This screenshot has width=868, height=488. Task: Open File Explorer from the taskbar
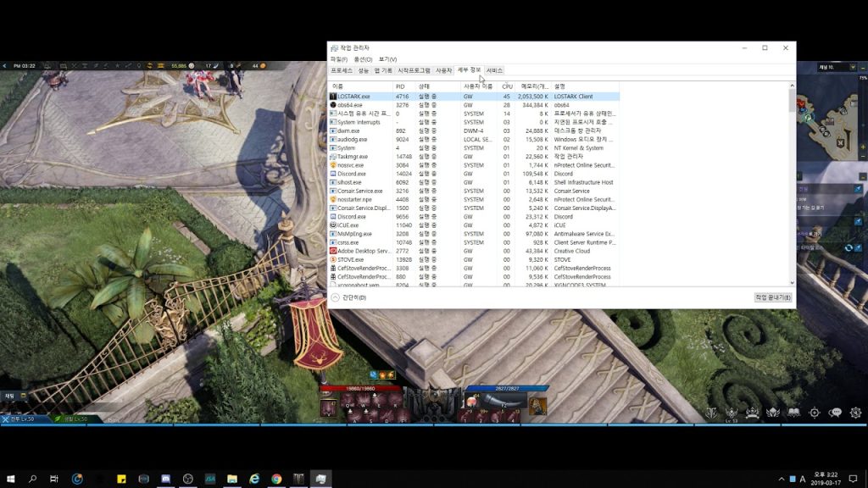(x=231, y=479)
